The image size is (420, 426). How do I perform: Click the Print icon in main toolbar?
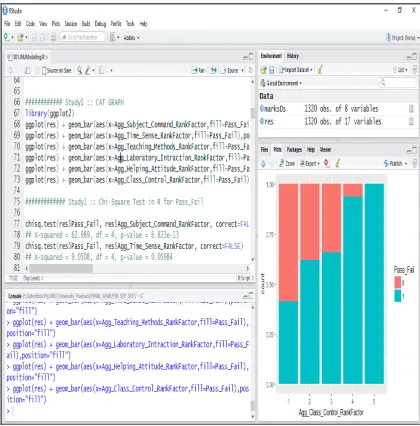(53, 37)
